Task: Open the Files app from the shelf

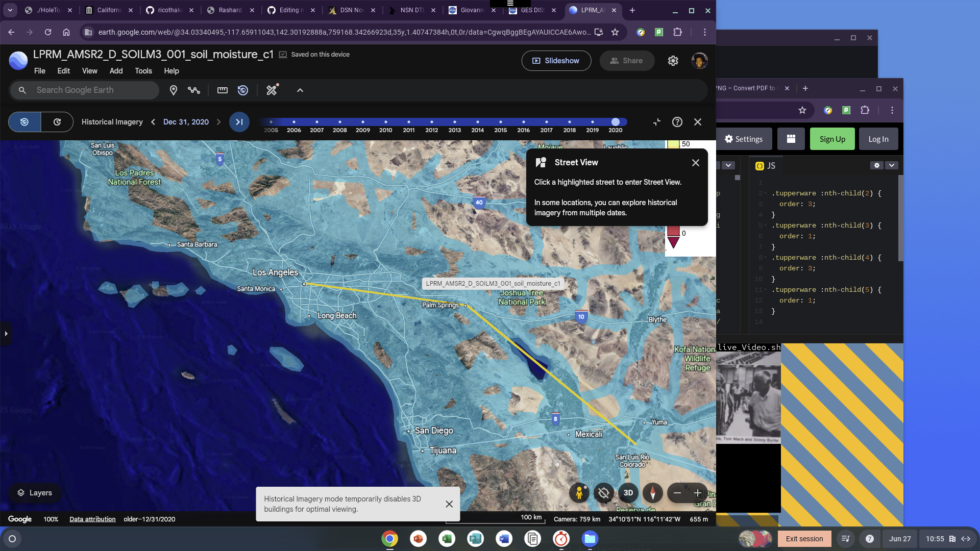Action: pyautogui.click(x=590, y=539)
